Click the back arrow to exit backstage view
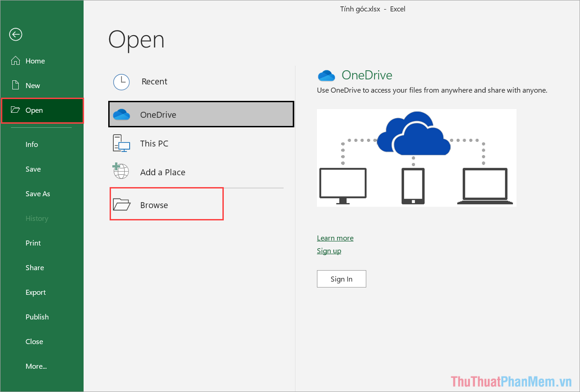Image resolution: width=580 pixels, height=392 pixels. 16,34
